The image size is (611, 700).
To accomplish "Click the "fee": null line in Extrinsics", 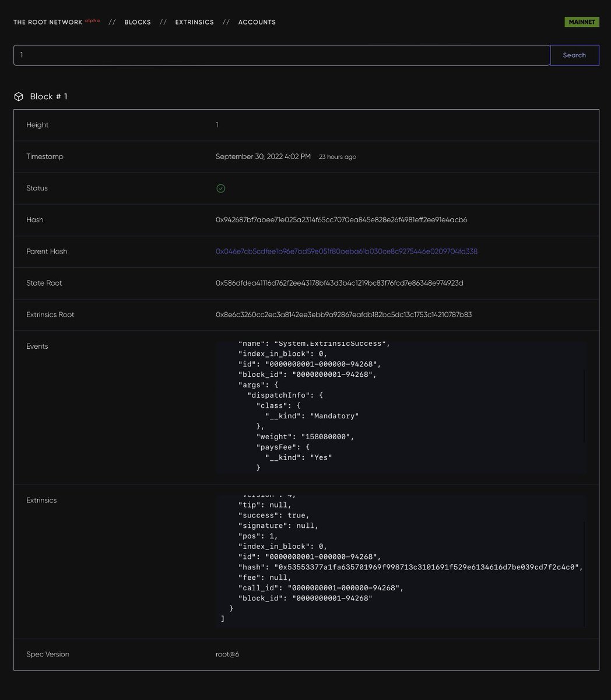I will [x=265, y=577].
